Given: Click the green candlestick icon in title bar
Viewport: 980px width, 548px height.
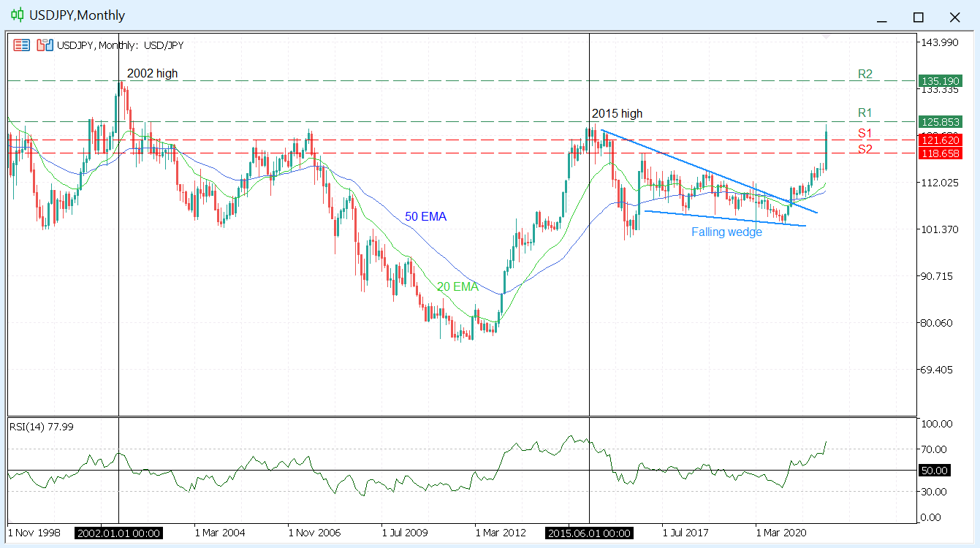Looking at the screenshot, I should 17,15.
